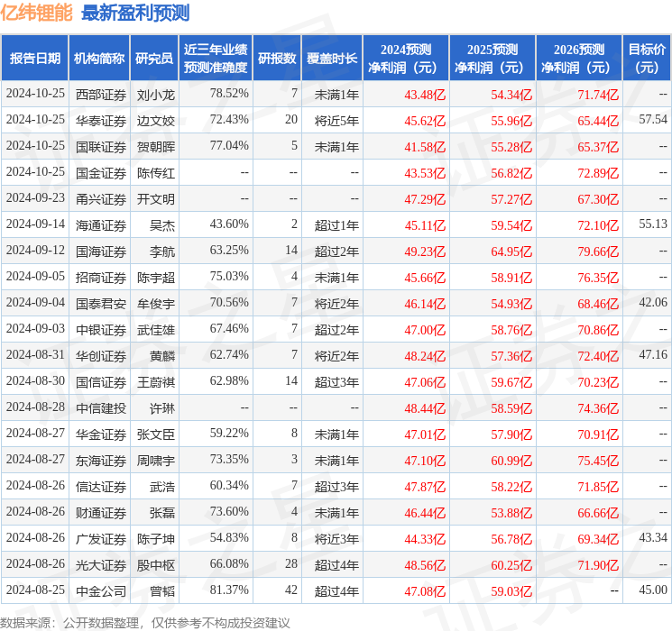Select analyst name 牟俊宇
This screenshot has height=631, width=672.
pos(156,304)
